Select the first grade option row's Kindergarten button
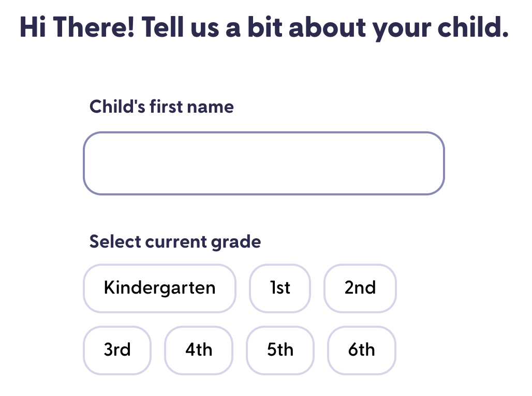This screenshot has width=532, height=396. pos(159,288)
